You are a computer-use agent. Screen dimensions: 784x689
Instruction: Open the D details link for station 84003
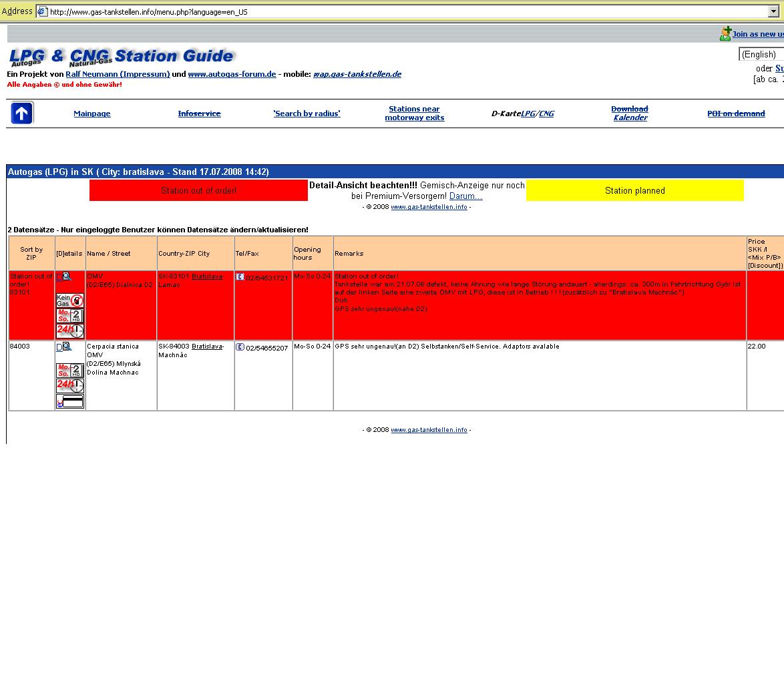pyautogui.click(x=59, y=347)
